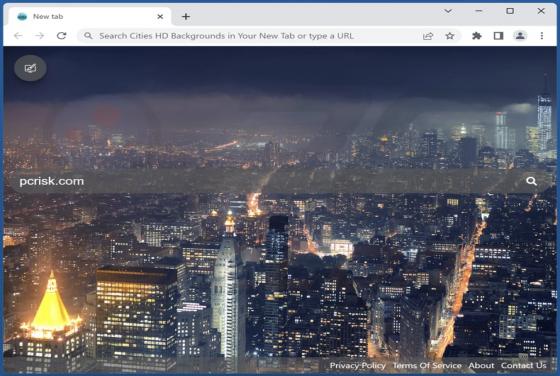
Task: Click the customize background edit icon
Action: (x=30, y=68)
